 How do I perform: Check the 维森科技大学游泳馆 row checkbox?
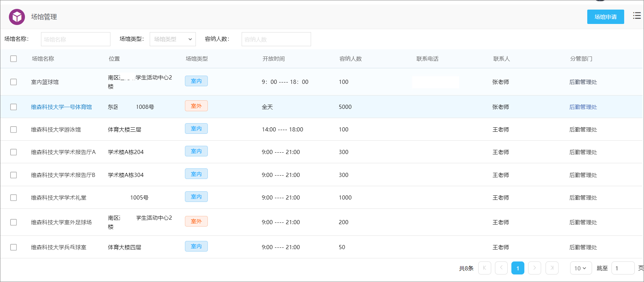coord(13,129)
